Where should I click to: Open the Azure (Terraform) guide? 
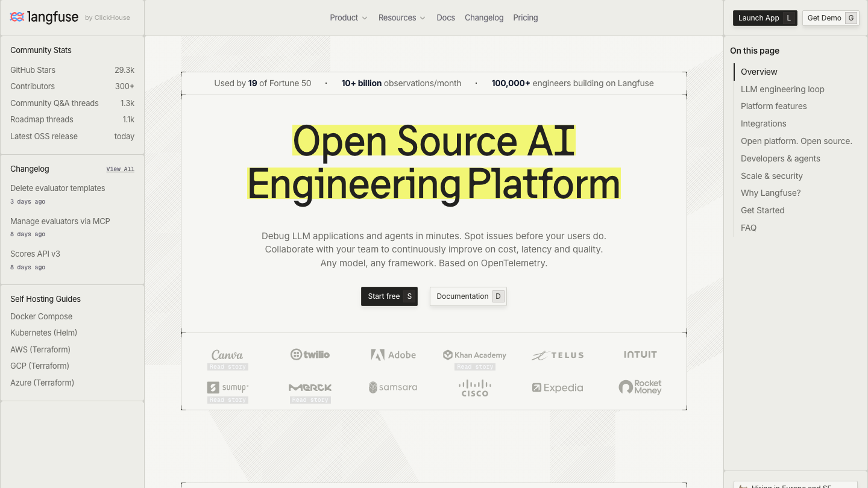tap(42, 383)
